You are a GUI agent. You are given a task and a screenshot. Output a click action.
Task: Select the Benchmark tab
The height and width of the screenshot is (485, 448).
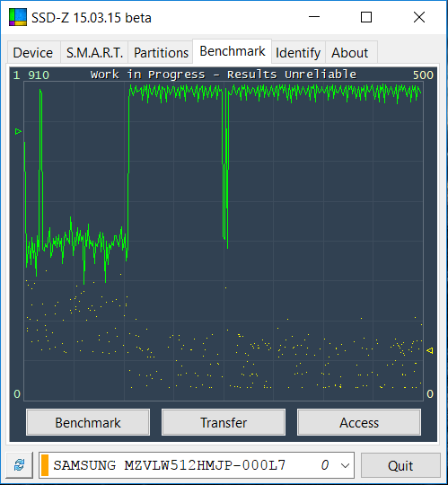[233, 51]
